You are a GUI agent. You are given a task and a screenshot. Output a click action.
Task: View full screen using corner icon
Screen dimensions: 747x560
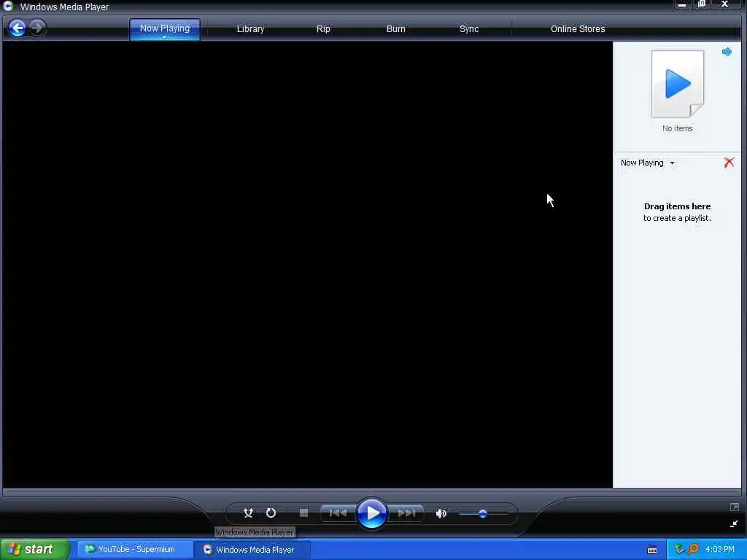pyautogui.click(x=734, y=507)
